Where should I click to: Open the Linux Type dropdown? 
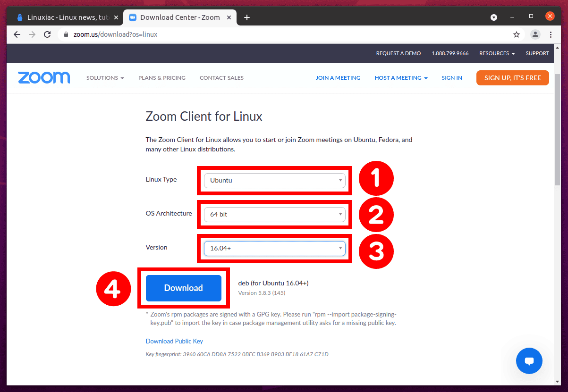coord(274,180)
